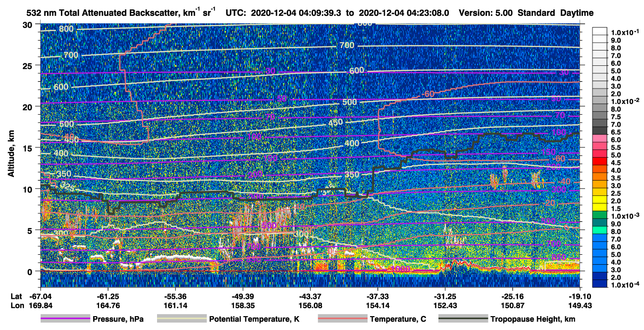Click the 'Potential Temperature, K' legend label
644x330 pixels.
(x=254, y=319)
